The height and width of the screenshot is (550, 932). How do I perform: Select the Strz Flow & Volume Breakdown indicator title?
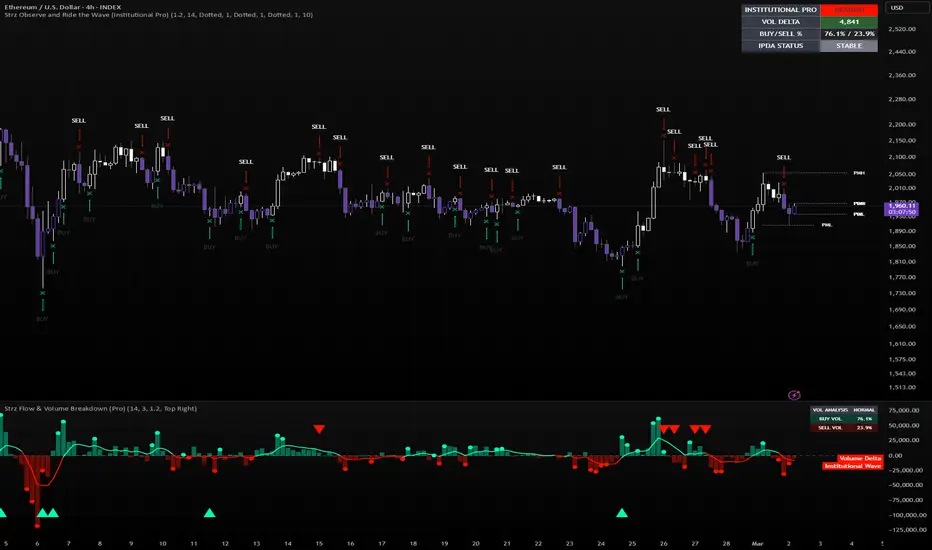click(100, 408)
